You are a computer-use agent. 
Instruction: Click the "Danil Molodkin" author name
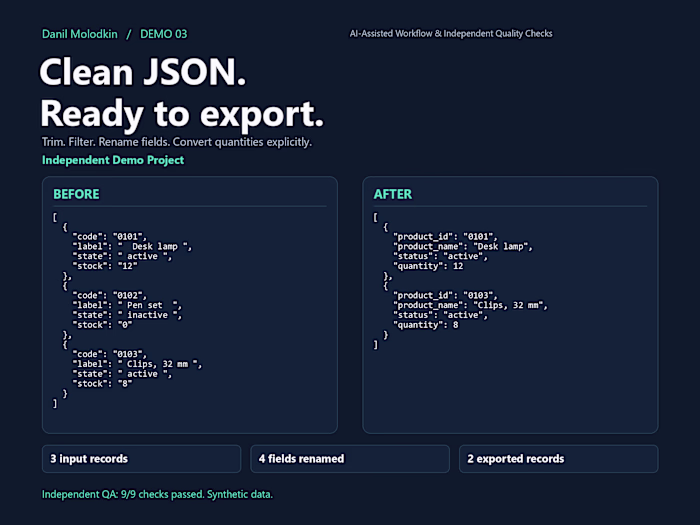[79, 34]
